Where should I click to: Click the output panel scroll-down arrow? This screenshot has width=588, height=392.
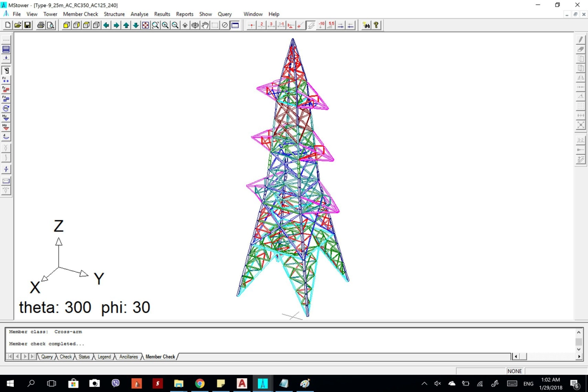point(579,349)
